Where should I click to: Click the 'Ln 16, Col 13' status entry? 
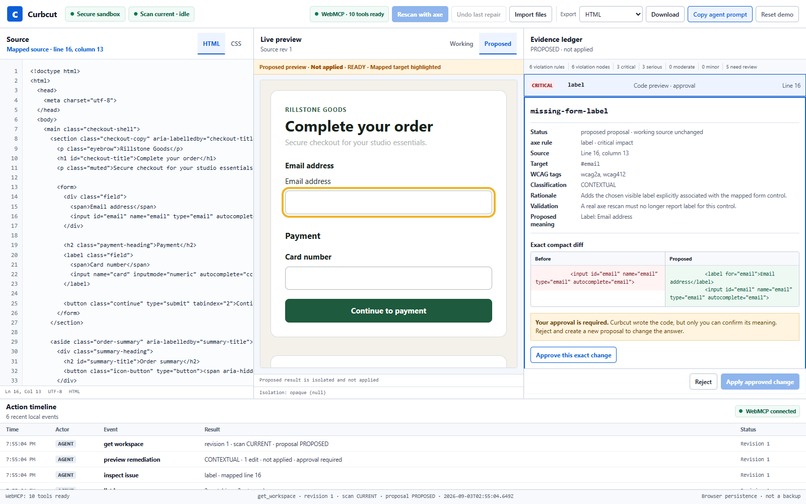pyautogui.click(x=21, y=392)
